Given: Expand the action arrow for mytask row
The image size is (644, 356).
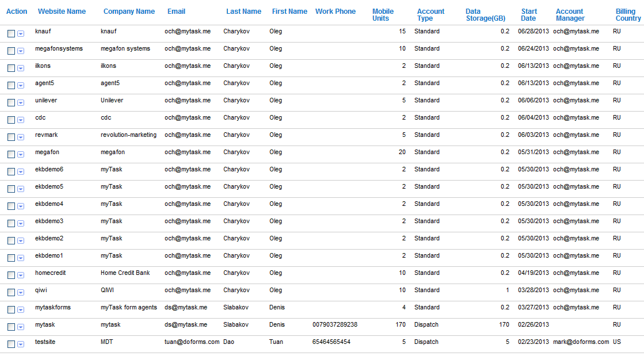Looking at the screenshot, I should coord(21,327).
